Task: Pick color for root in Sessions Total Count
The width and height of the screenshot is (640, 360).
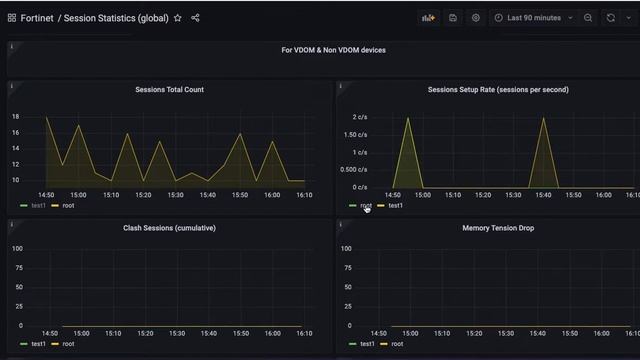Action: (x=55, y=206)
